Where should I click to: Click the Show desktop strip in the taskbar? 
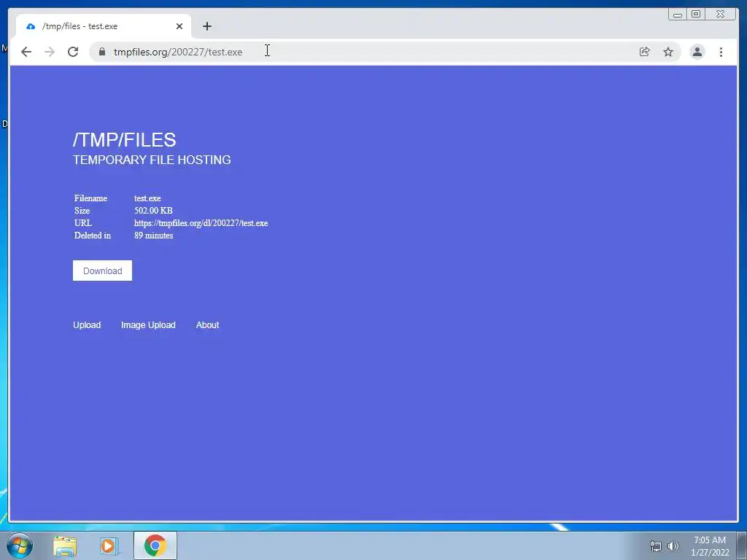click(x=742, y=545)
